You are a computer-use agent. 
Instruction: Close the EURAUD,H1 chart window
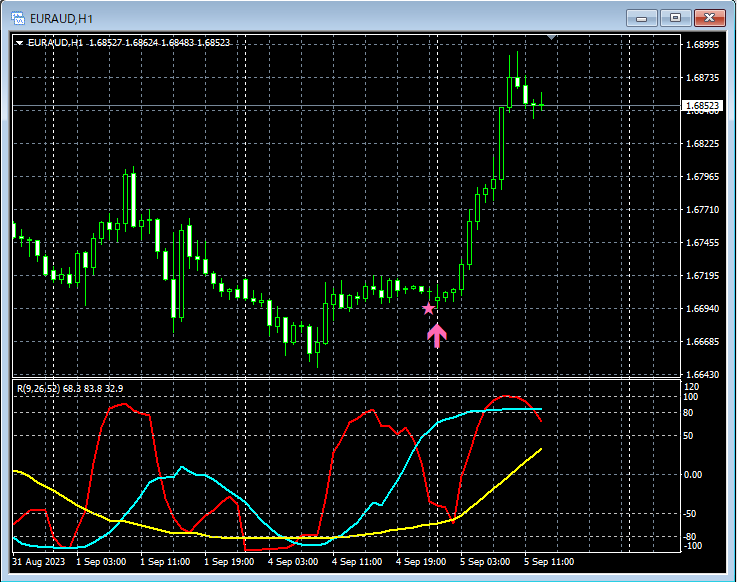click(710, 18)
